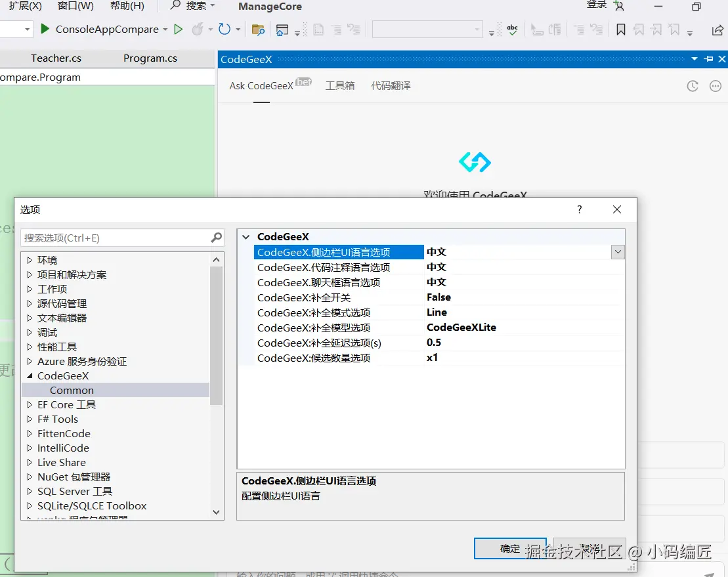Click the search magnifier in options search box
The width and height of the screenshot is (728, 577).
click(217, 238)
